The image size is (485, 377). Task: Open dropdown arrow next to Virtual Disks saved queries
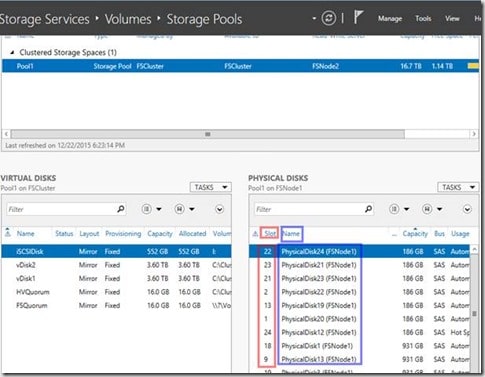point(192,209)
